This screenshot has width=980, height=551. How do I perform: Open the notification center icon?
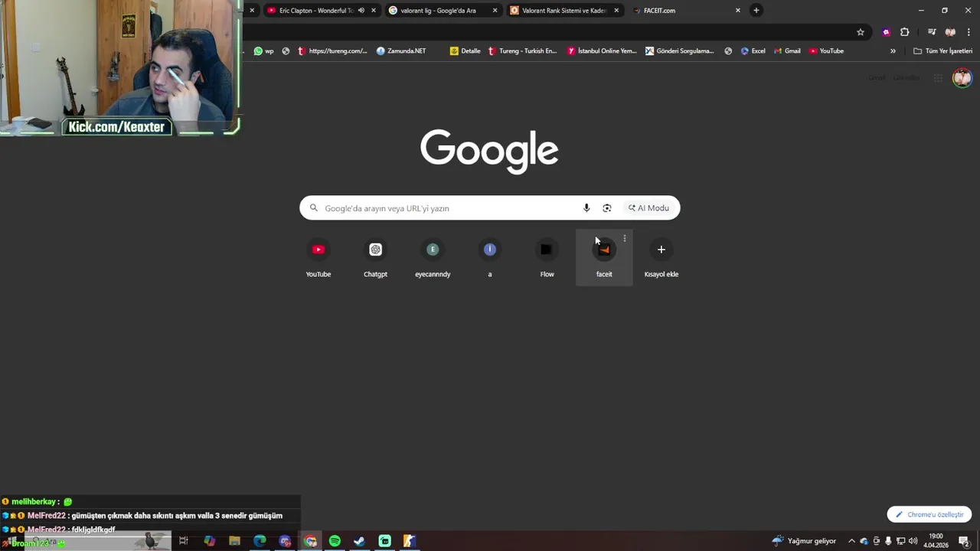click(x=964, y=541)
